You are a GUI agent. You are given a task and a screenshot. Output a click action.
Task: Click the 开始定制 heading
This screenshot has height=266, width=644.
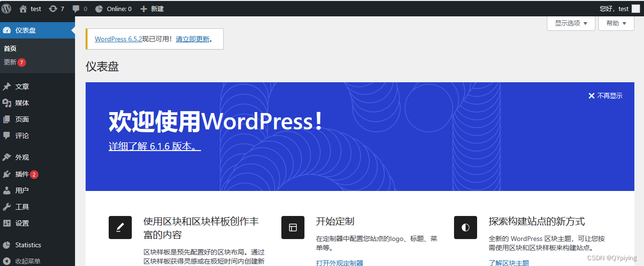tap(335, 221)
